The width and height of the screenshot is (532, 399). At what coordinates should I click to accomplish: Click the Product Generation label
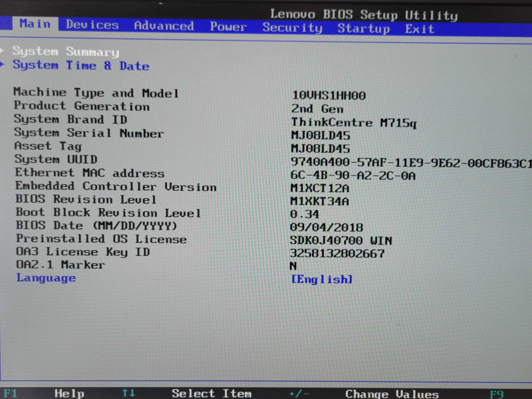point(81,106)
